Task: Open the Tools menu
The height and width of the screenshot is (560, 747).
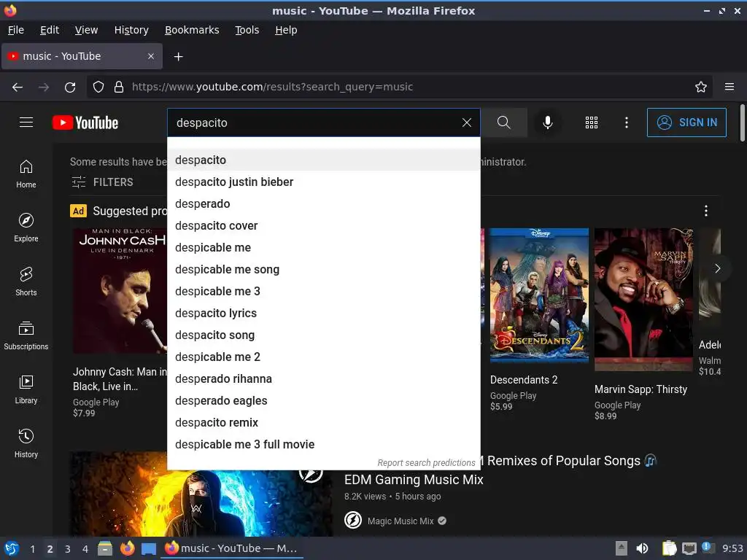Action: point(247,30)
